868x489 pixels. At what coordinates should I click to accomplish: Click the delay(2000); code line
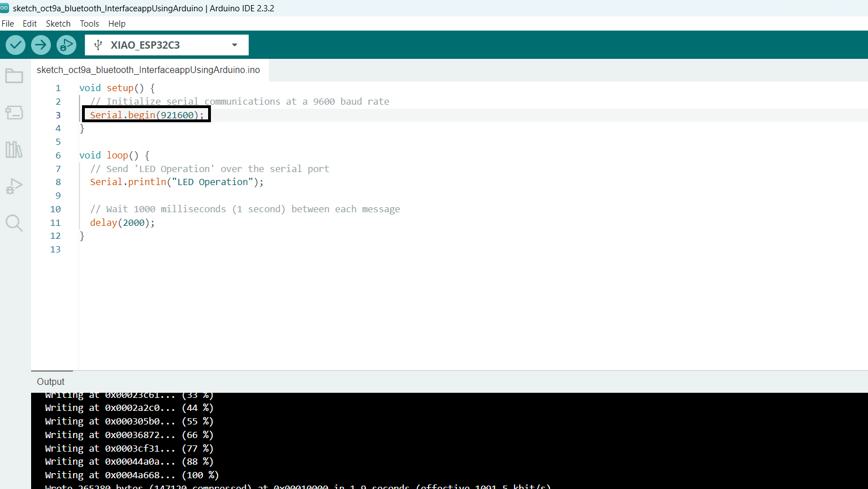122,223
